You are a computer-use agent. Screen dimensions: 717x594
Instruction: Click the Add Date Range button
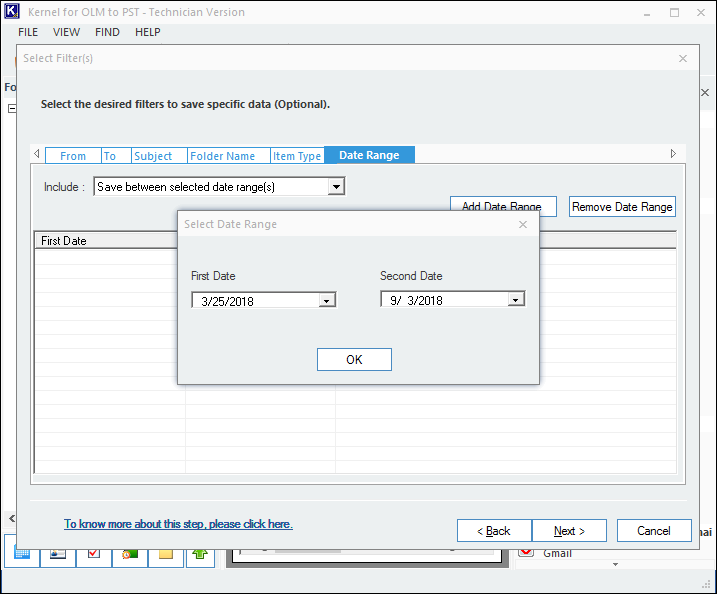(x=503, y=206)
